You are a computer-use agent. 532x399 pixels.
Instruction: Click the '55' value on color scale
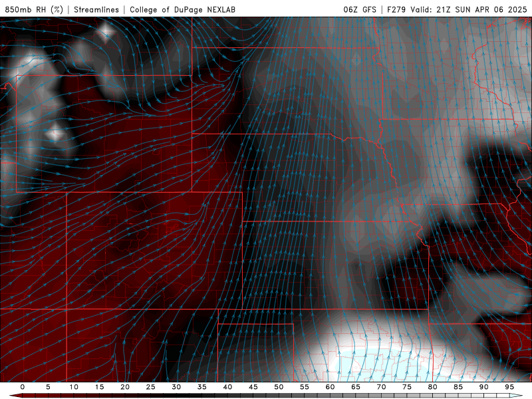[x=305, y=387]
